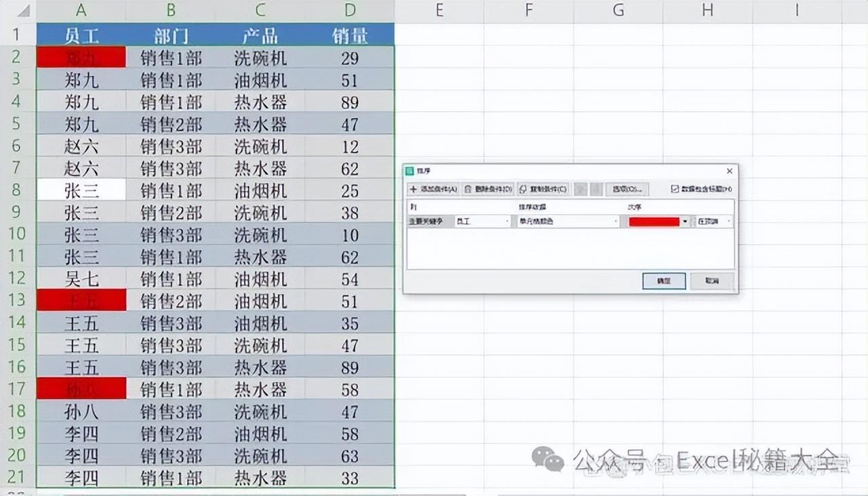This screenshot has width=868, height=496.
Task: Click 热水器 in row 21
Action: click(260, 478)
